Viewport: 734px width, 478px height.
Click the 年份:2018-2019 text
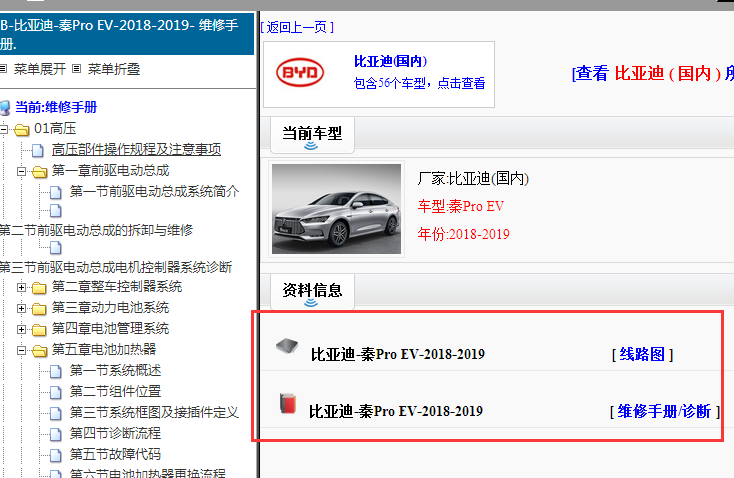(463, 234)
